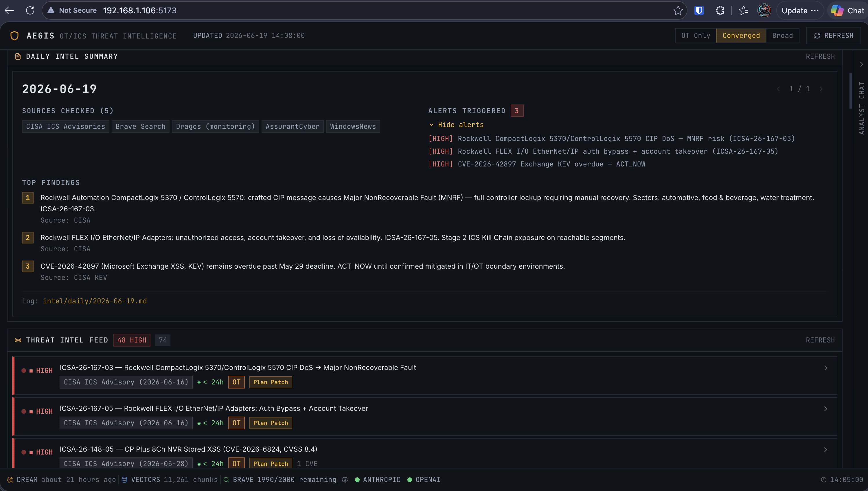The height and width of the screenshot is (491, 868).
Task: Click OT tag on ICSA-26-167-05 item
Action: point(236,423)
